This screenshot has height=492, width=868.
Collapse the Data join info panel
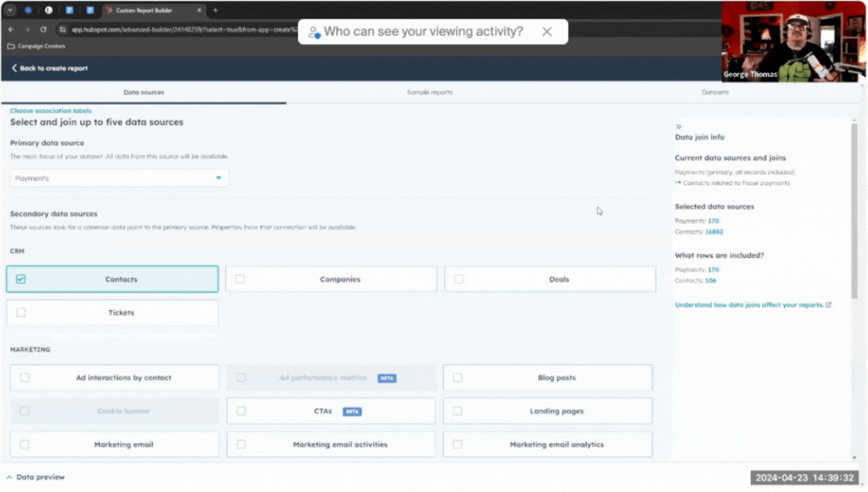pos(678,127)
